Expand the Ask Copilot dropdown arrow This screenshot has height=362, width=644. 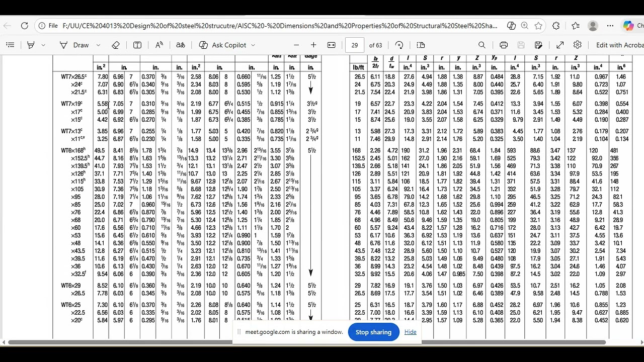pyautogui.click(x=253, y=45)
